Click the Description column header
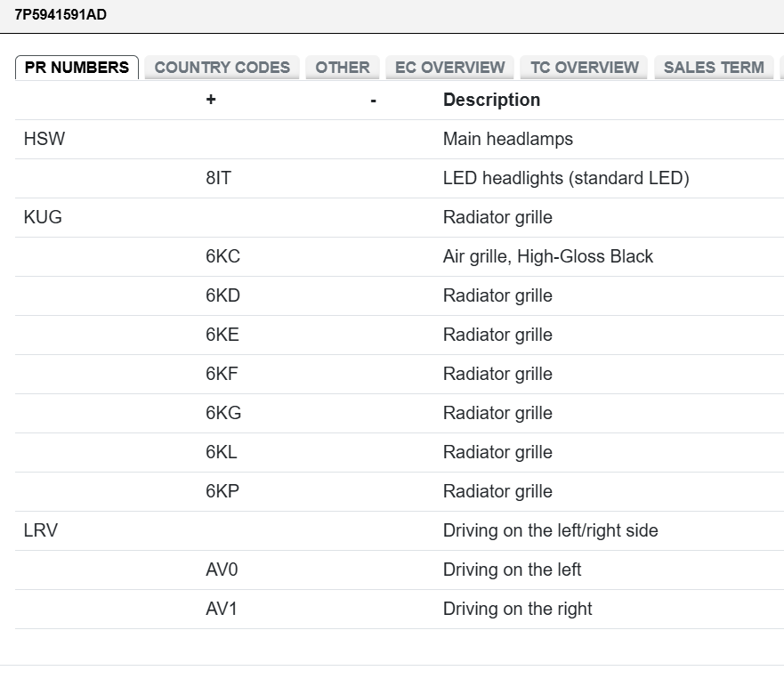 pyautogui.click(x=491, y=100)
